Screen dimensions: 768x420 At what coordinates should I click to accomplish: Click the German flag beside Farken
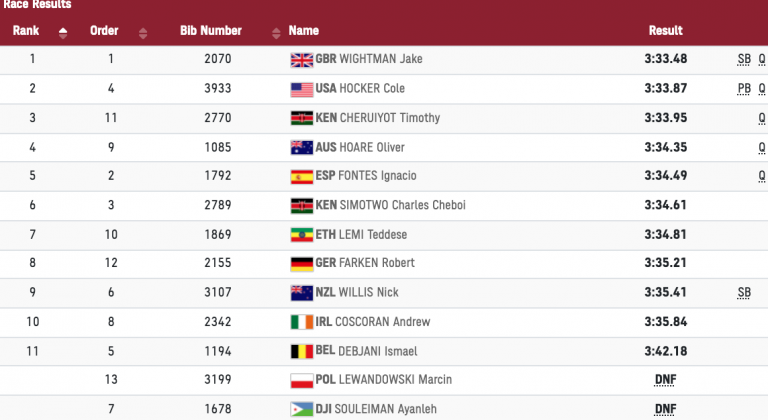tap(301, 264)
